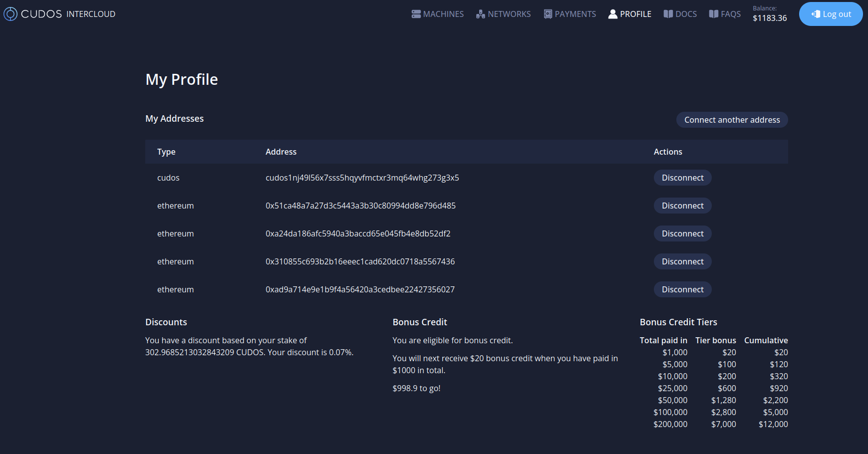Disconnect the 0xad9a714e ethereum address
The image size is (868, 454).
click(x=683, y=289)
